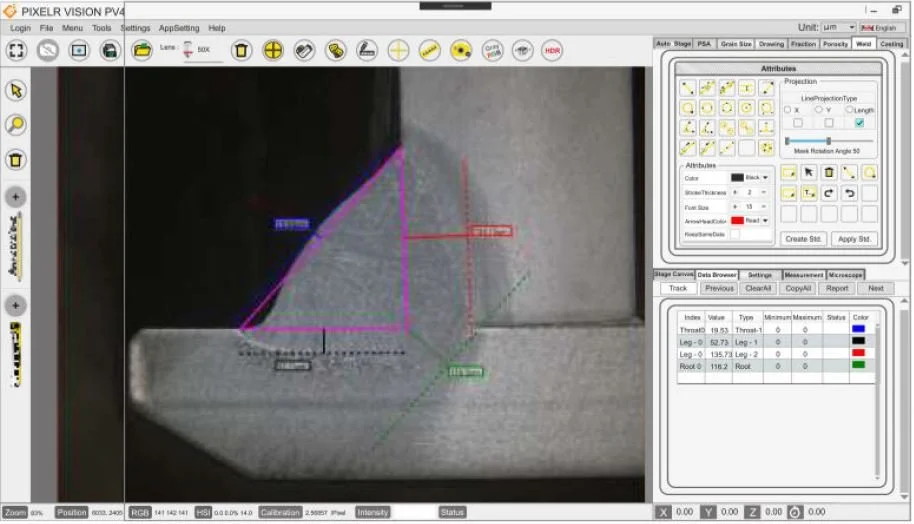Click the save disk toolbar icon

tap(110, 51)
